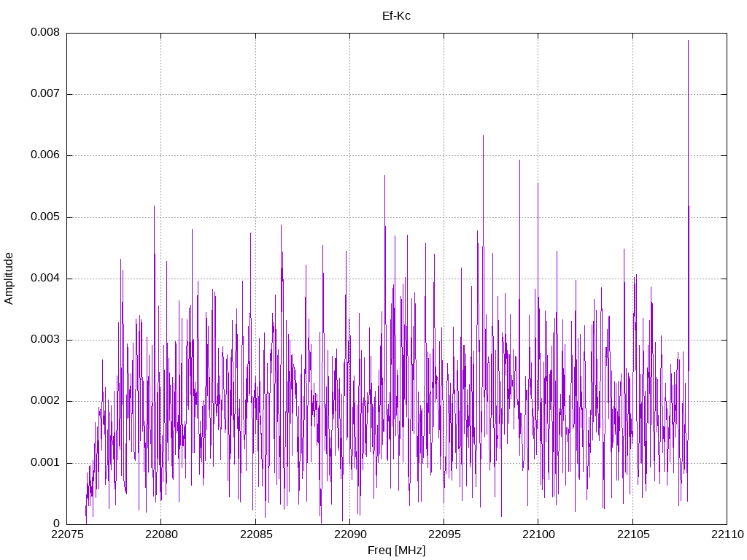Click the 22105 x-axis tick label

(x=632, y=534)
